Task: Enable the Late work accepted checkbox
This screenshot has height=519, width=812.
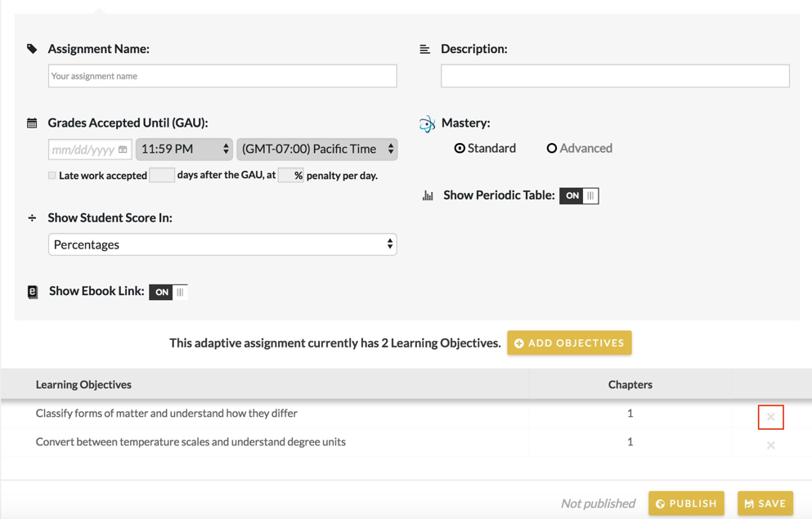Action: (52, 176)
